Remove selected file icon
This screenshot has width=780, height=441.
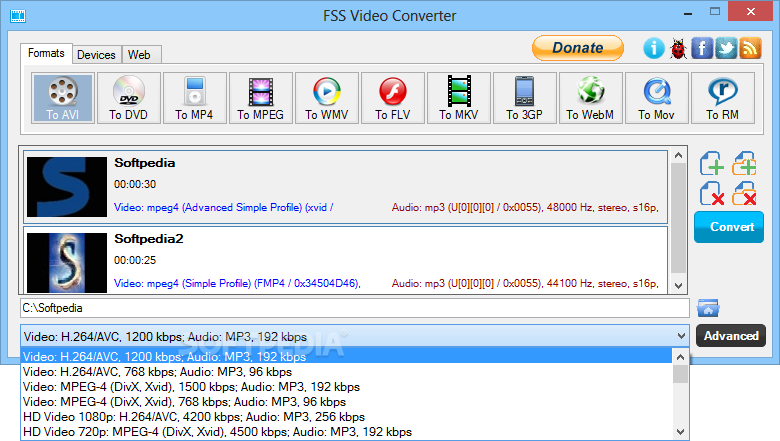(x=712, y=193)
